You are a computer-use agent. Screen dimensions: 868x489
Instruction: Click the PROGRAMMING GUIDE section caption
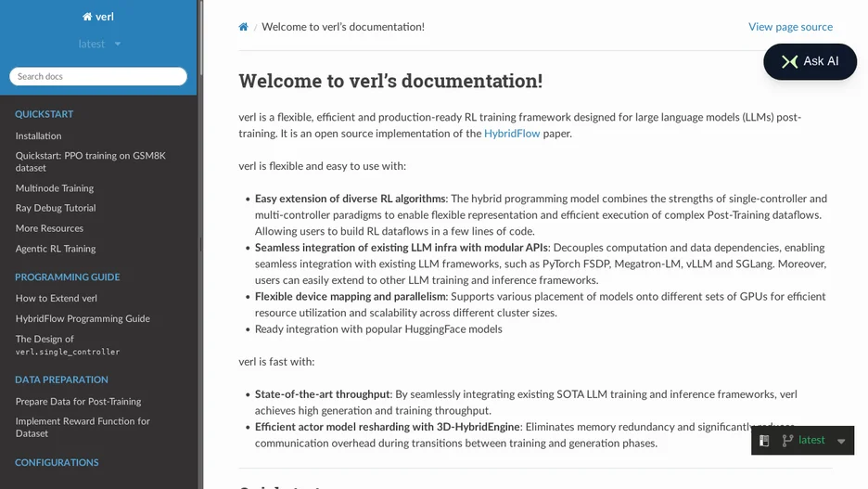tap(67, 277)
